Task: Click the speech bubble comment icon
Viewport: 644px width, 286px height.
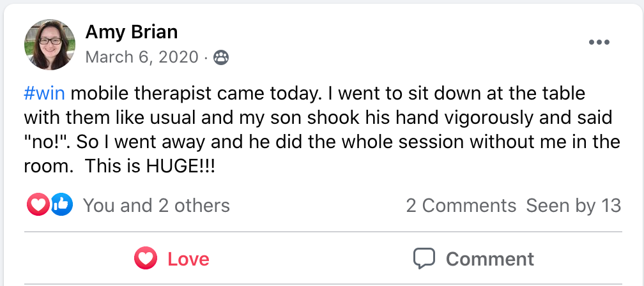Action: 424,259
